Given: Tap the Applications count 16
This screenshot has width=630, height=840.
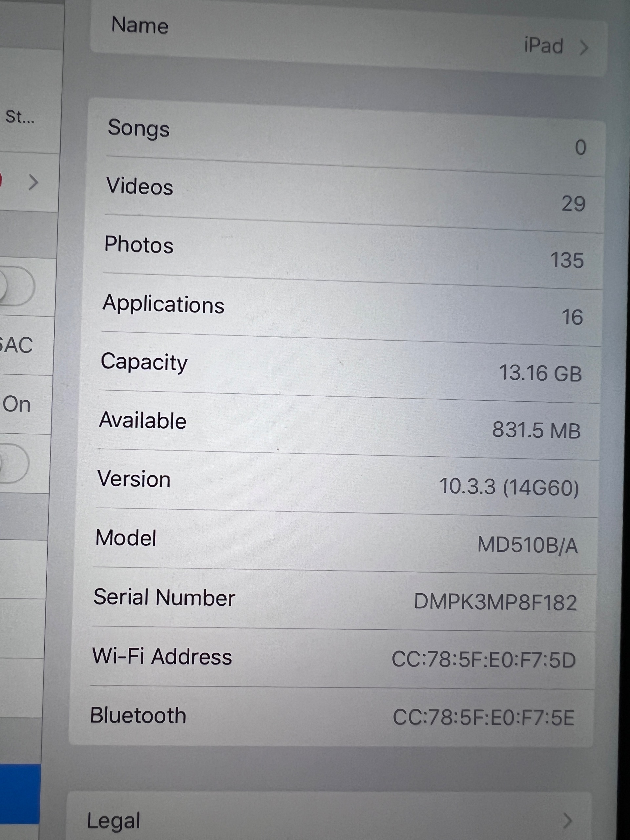Looking at the screenshot, I should tap(572, 318).
